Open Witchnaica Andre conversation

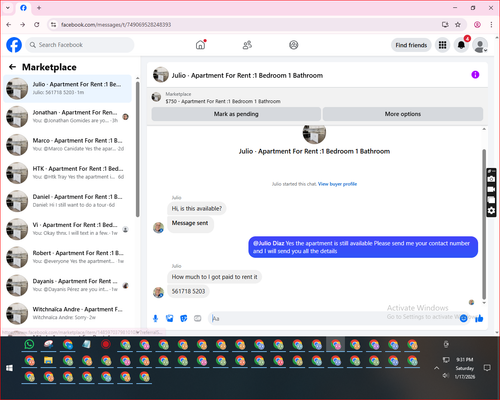[68, 313]
